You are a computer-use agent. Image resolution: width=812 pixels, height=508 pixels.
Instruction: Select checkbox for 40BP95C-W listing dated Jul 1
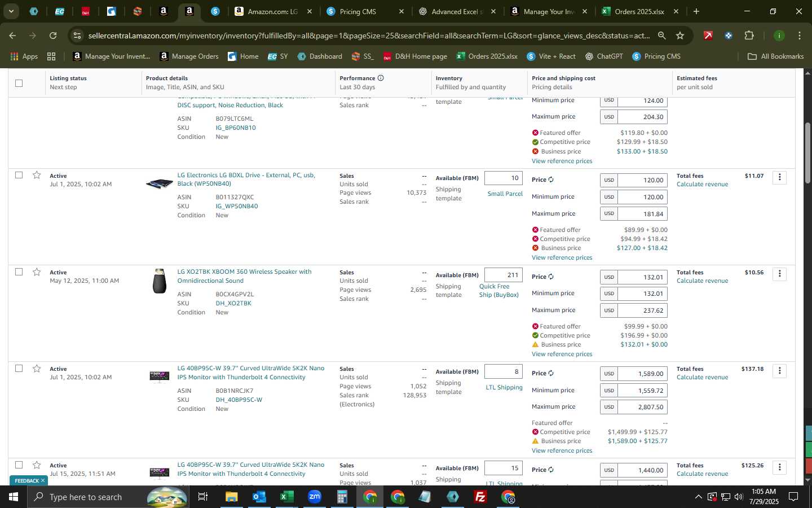(x=19, y=368)
